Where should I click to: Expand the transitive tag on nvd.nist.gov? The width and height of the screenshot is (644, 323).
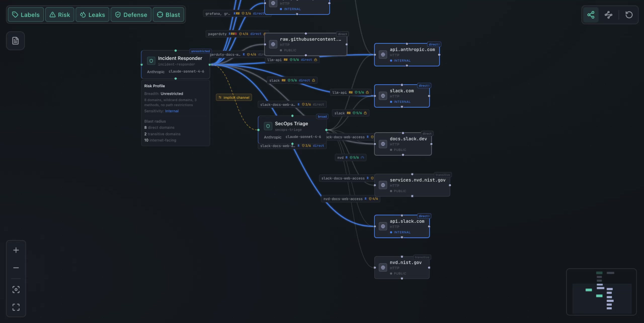click(422, 257)
